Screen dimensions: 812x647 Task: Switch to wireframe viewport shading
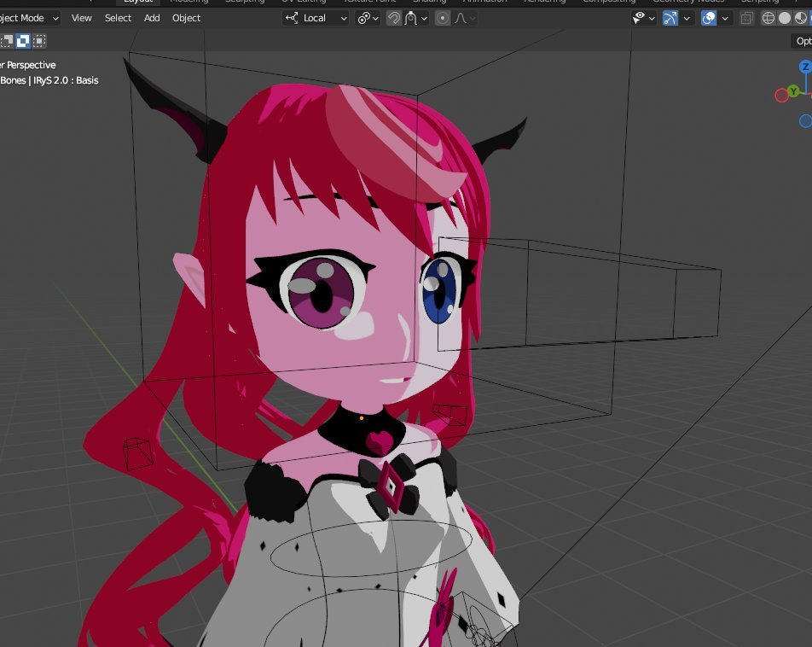click(768, 18)
